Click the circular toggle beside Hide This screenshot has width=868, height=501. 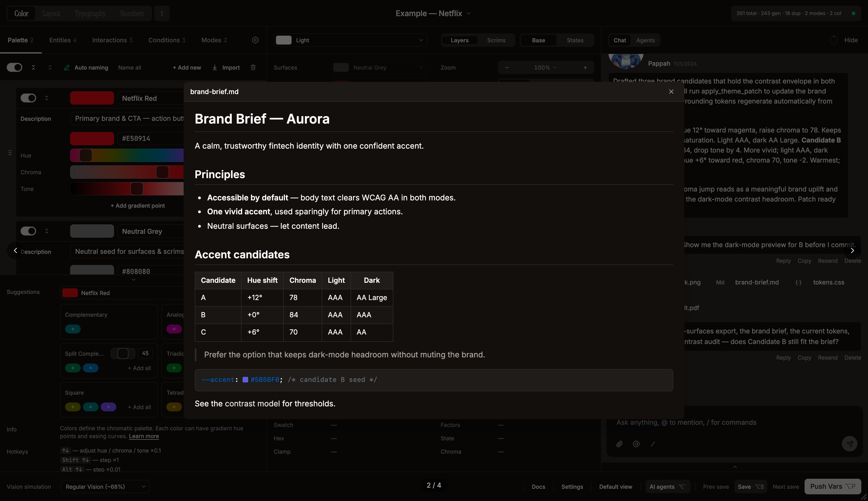click(833, 40)
